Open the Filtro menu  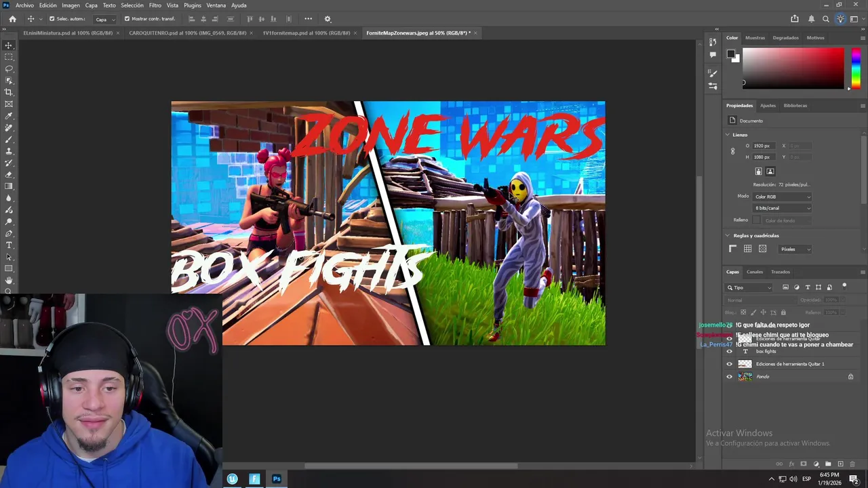tap(155, 5)
